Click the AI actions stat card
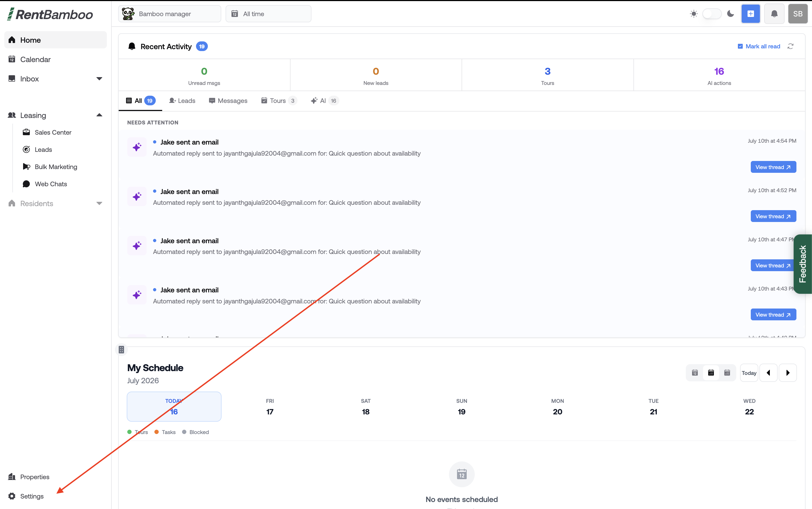812x509 pixels. (719, 75)
